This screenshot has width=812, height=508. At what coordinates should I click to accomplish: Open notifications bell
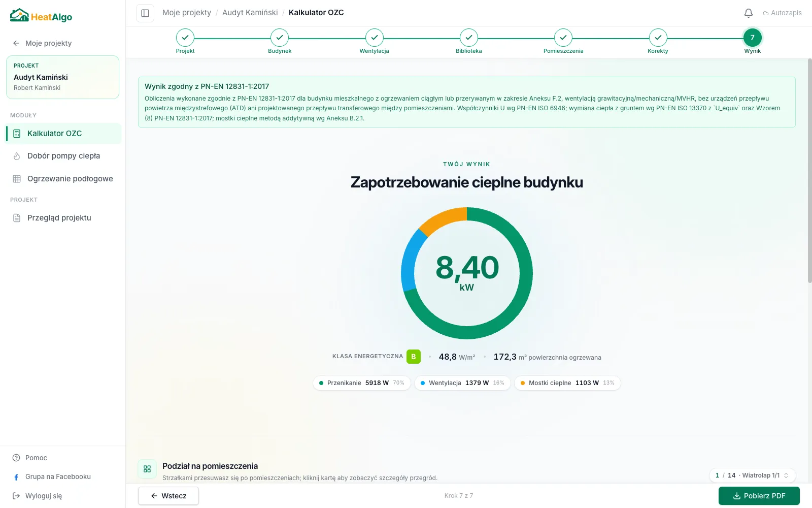[749, 13]
